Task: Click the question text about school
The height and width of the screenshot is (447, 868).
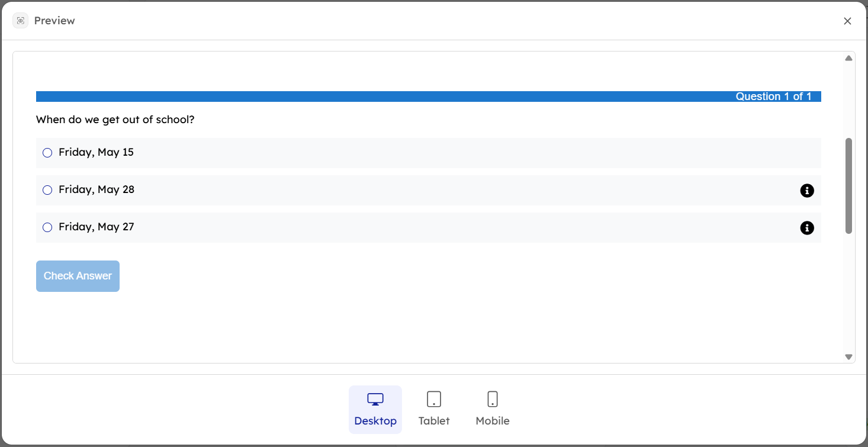Action: [x=115, y=120]
